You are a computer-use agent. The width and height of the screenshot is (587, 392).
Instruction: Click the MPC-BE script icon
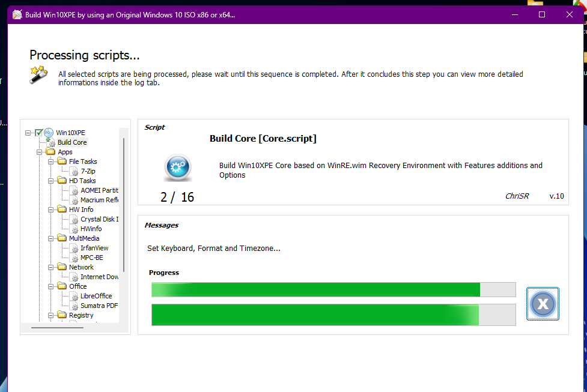point(74,258)
